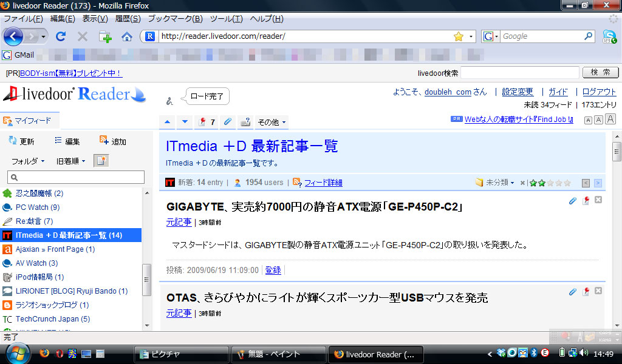This screenshot has height=364, width=622.
Task: Jump to next entry with down arrow
Action: coord(185,122)
